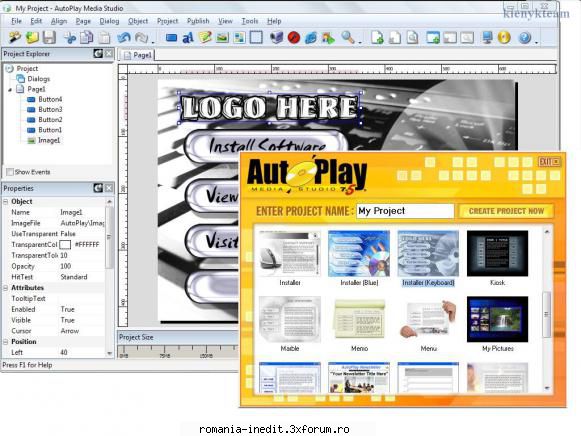Viewport: 581px width, 436px height.
Task: Open the Dialog menu
Action: tap(109, 21)
